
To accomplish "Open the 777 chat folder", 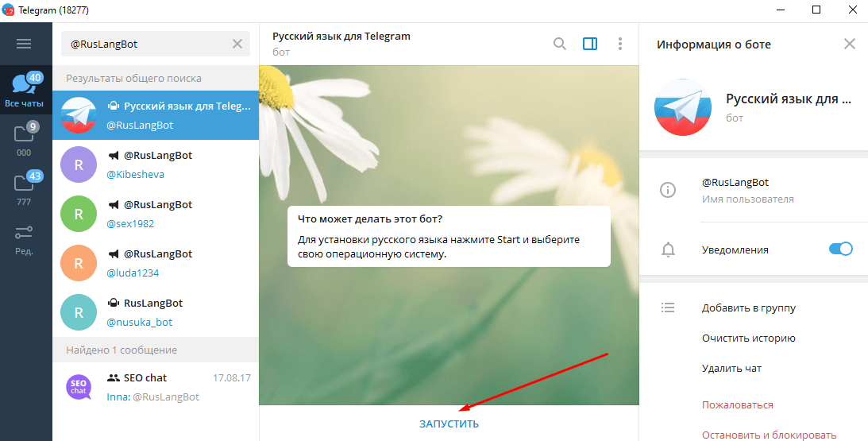I will click(24, 189).
